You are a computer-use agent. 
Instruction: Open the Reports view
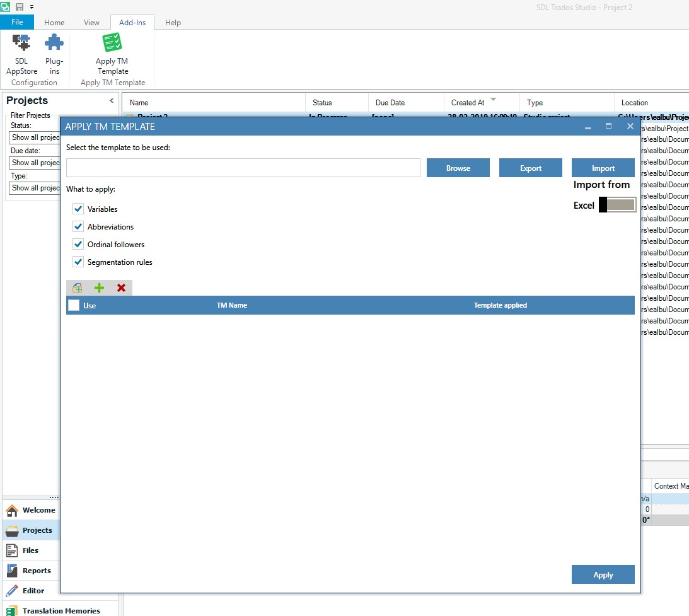[x=31, y=571]
